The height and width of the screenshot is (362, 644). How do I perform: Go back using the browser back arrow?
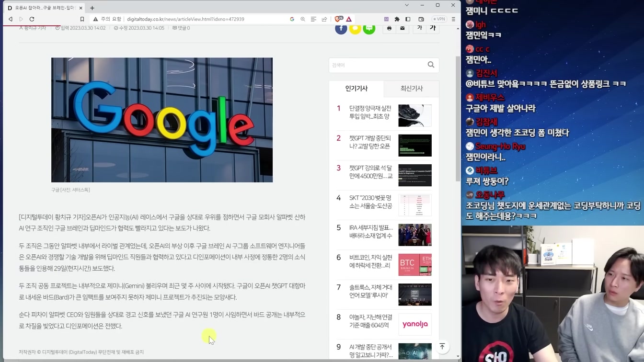click(x=11, y=19)
